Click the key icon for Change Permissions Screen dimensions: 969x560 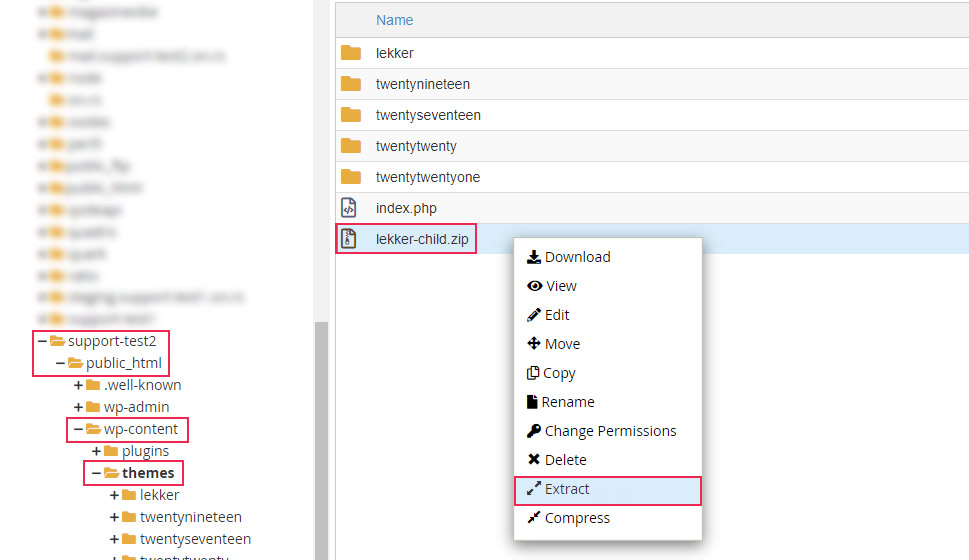click(533, 431)
